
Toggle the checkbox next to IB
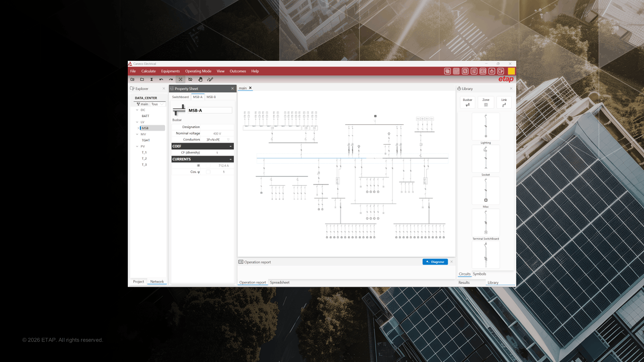[208, 165]
